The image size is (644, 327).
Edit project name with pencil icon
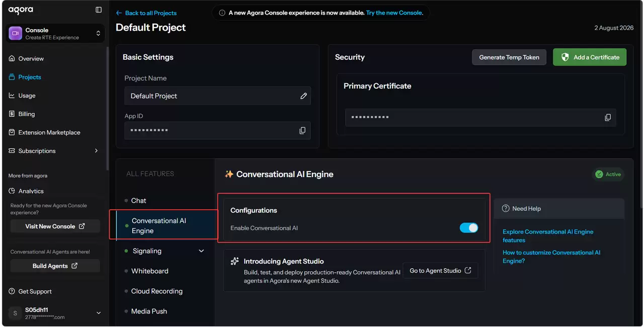tap(303, 96)
